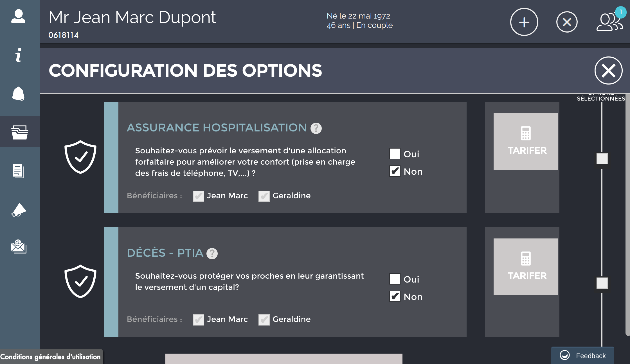Toggle Non checkbox for Assurance Hospitalisation
630x364 pixels.
tap(395, 171)
